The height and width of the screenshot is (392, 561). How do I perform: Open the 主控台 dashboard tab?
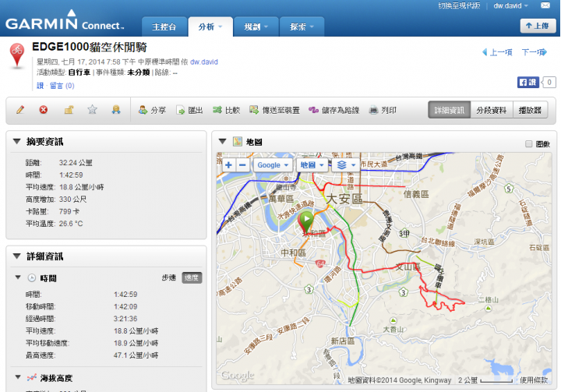(x=164, y=26)
